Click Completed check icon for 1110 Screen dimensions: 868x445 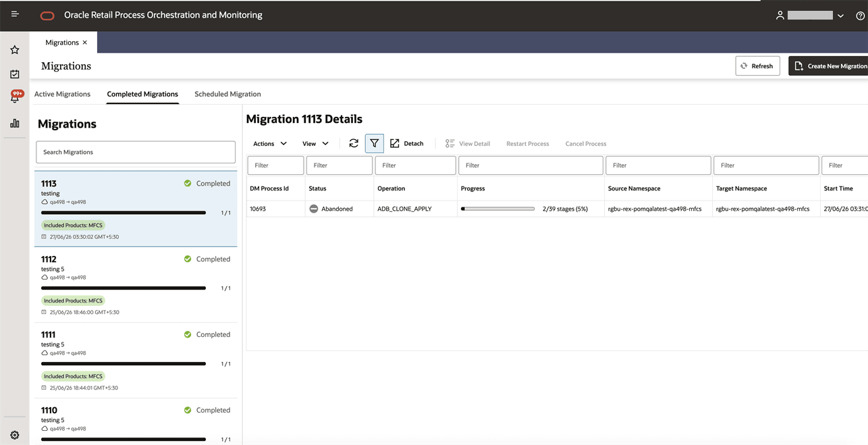coord(188,410)
